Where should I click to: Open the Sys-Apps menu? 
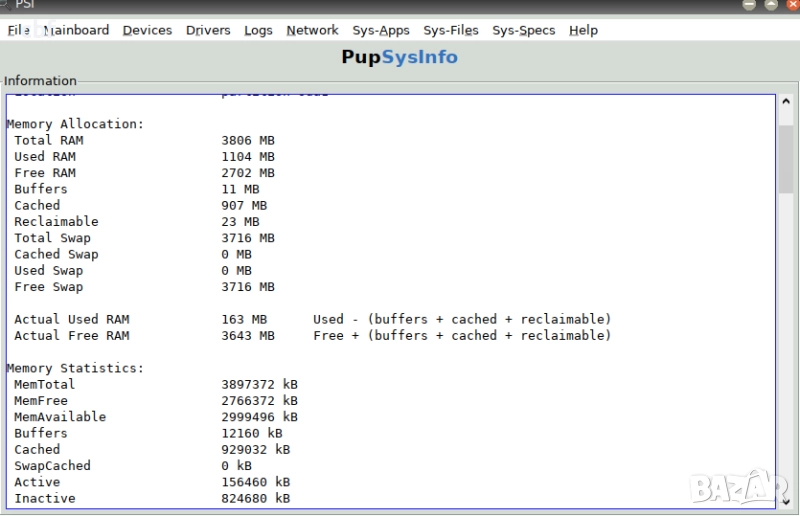pyautogui.click(x=381, y=30)
